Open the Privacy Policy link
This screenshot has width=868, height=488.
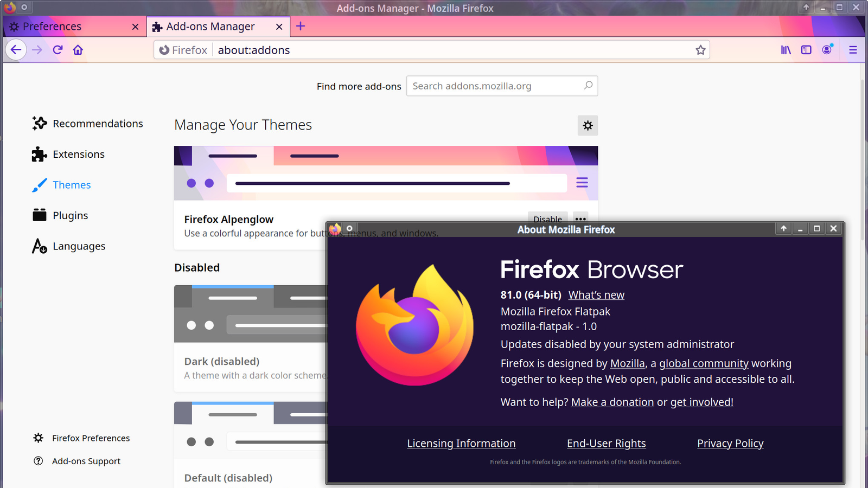pyautogui.click(x=730, y=444)
